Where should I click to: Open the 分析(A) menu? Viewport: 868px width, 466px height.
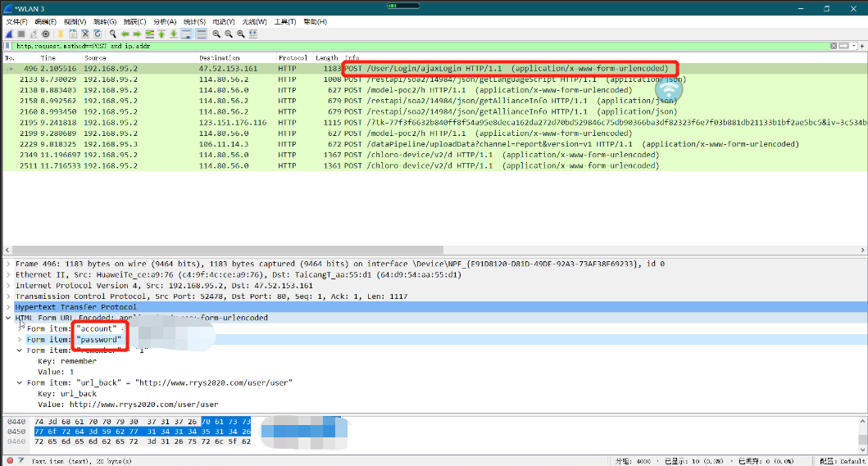(x=165, y=21)
